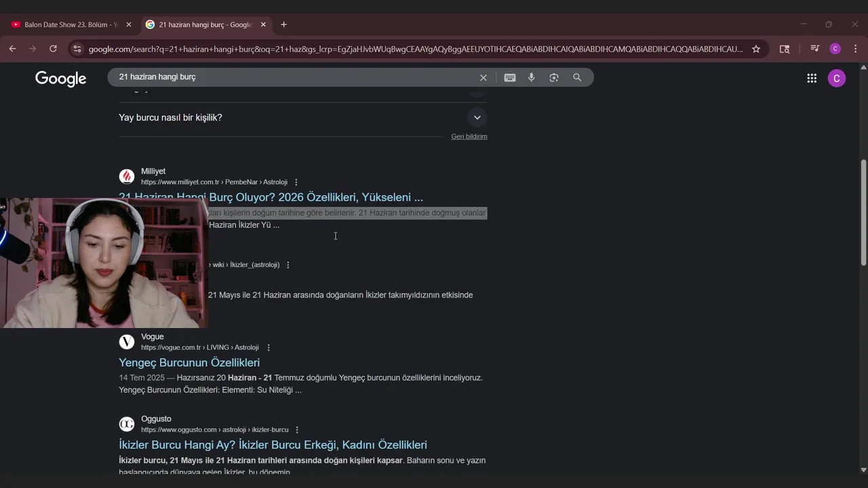Search by image with Google Lens icon
The height and width of the screenshot is (488, 868).
coord(554,77)
